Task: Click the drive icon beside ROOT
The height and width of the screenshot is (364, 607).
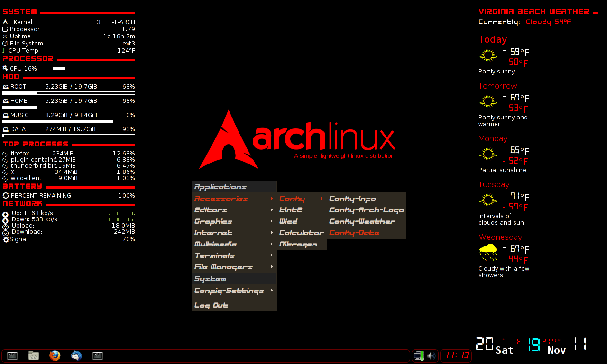Action: (6, 87)
